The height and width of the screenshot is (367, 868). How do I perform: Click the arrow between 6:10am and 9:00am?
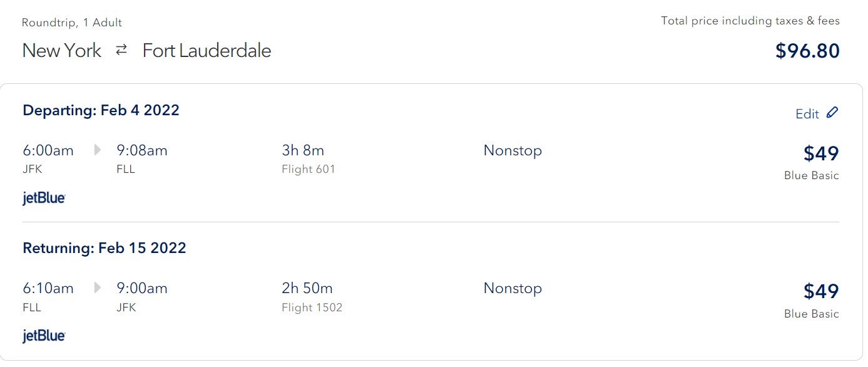[x=97, y=288]
